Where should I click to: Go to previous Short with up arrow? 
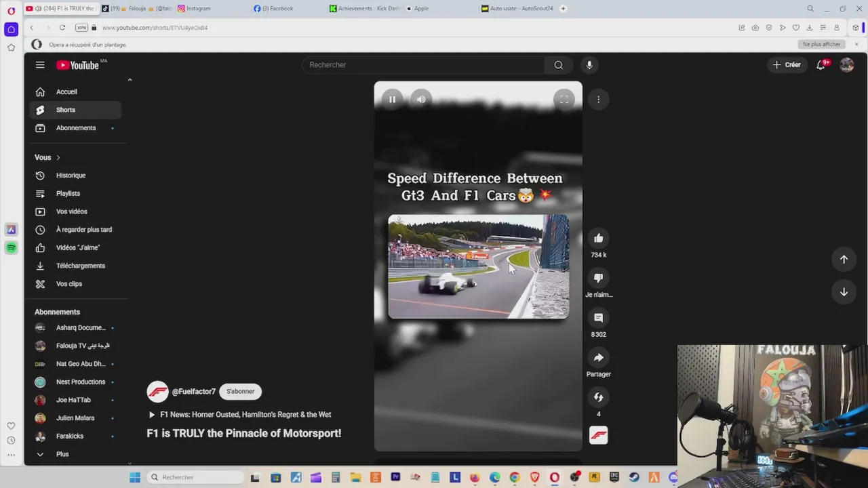(x=844, y=259)
